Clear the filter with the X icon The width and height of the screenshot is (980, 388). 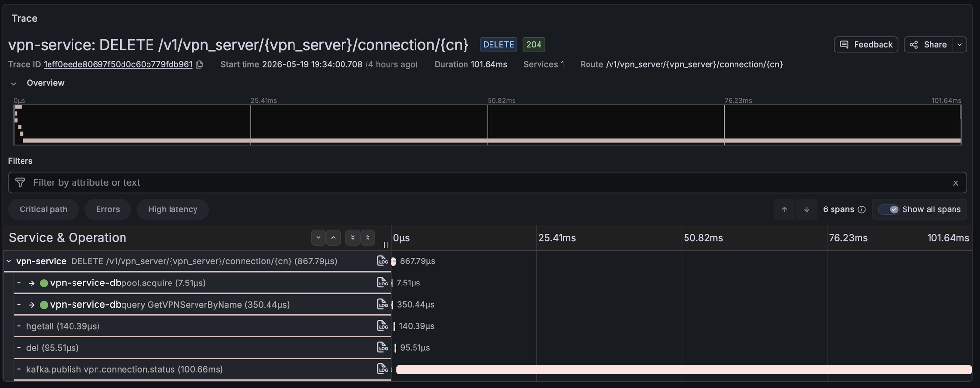tap(955, 183)
